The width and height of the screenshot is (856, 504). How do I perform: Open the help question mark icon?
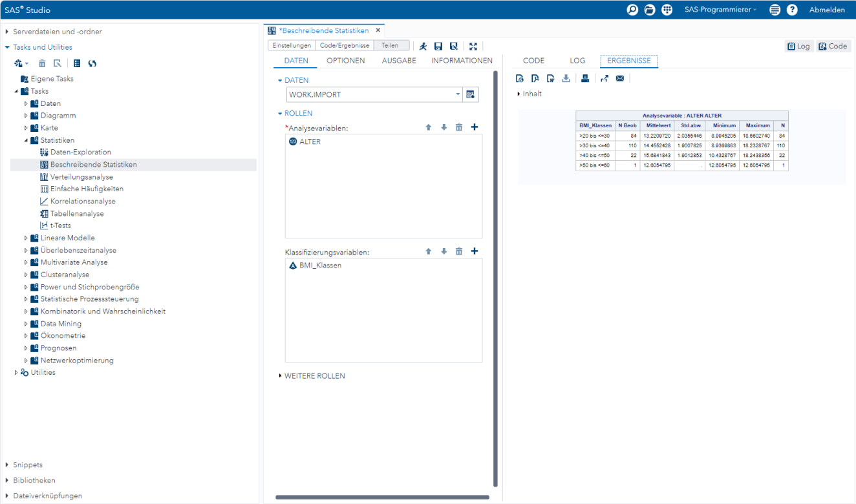tap(792, 10)
